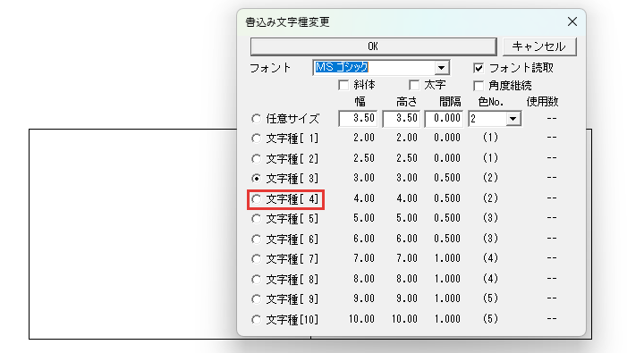Uncheck the フォント読取 checkbox
The height and width of the screenshot is (353, 644).
[x=479, y=68]
